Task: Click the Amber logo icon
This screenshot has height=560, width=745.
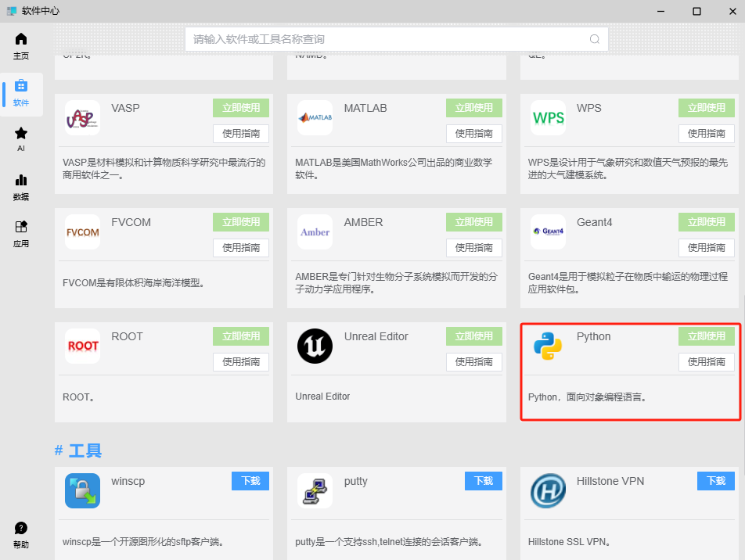Action: 315,232
